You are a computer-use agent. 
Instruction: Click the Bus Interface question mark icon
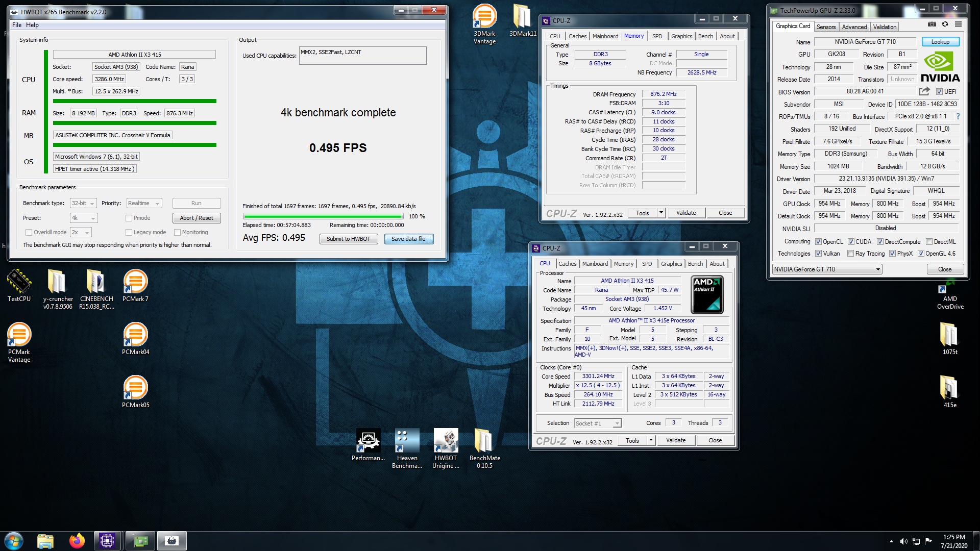tap(958, 116)
